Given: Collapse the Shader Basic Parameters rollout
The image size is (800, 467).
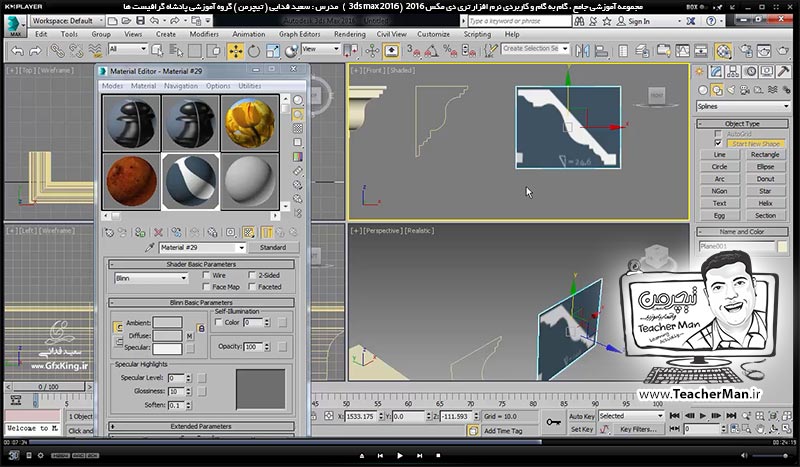Looking at the screenshot, I should click(201, 264).
